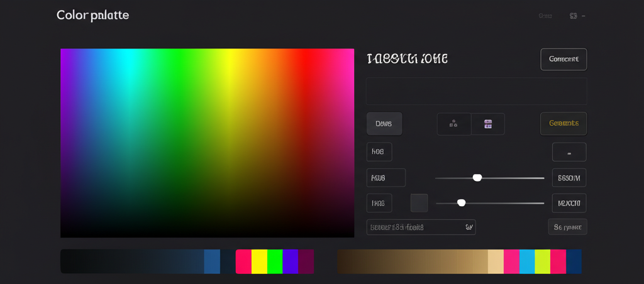Screen dimensions: 644x284
Task: Select the lime yellow-green swatch in the right bar
Action: [543, 261]
